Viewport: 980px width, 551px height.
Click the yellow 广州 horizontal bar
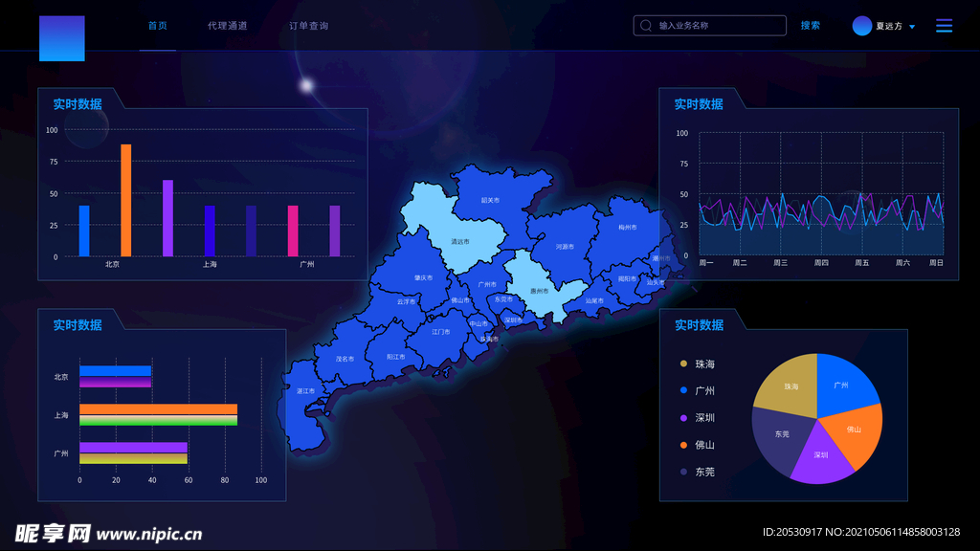pos(133,458)
